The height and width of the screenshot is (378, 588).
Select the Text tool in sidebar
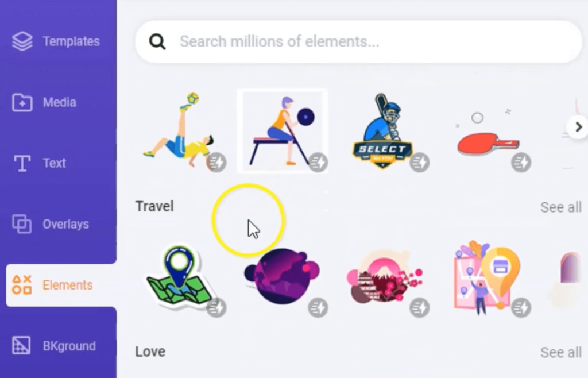click(x=40, y=163)
